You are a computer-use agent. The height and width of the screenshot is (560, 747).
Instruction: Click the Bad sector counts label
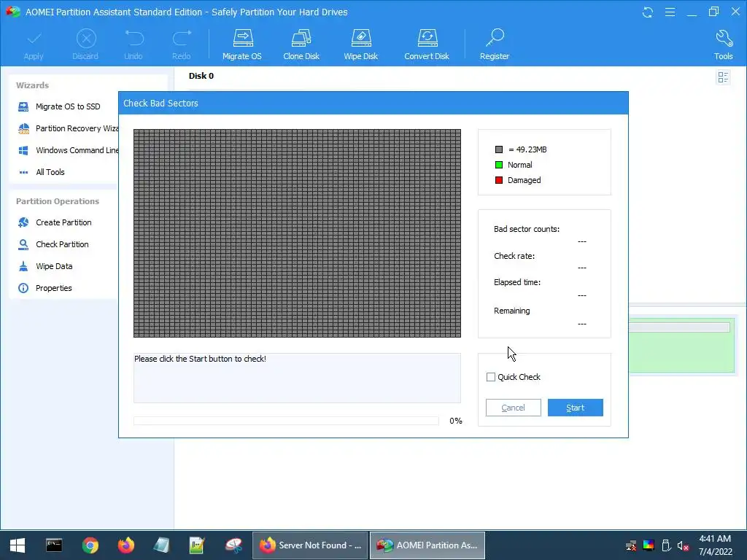tap(527, 229)
